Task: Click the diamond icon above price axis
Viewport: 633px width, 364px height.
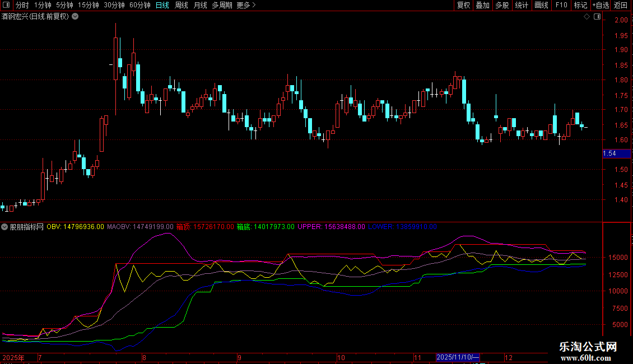Action: click(x=587, y=17)
